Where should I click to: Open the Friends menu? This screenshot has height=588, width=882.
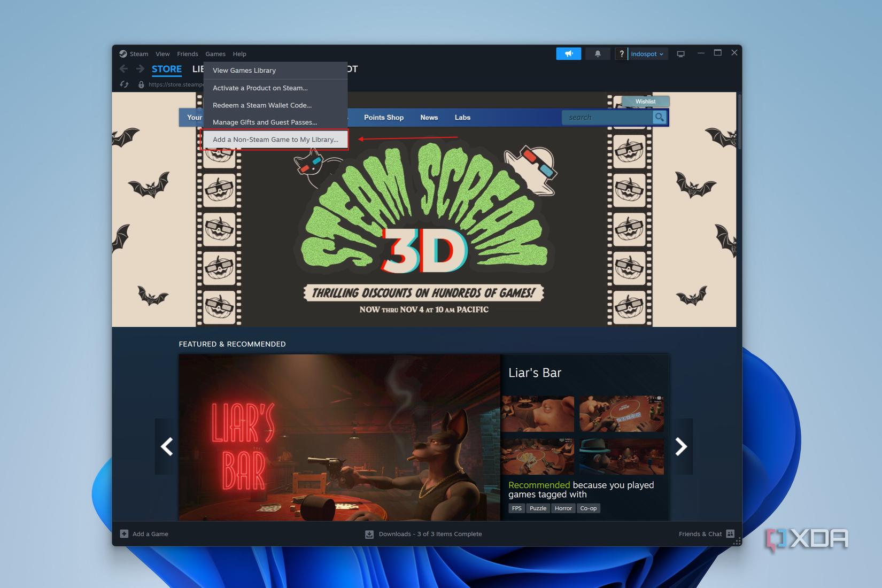187,54
